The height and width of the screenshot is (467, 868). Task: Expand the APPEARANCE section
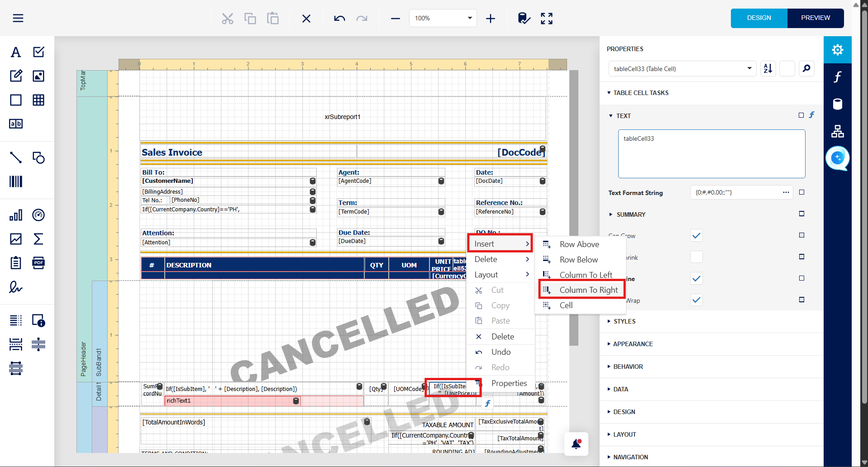pyautogui.click(x=630, y=344)
